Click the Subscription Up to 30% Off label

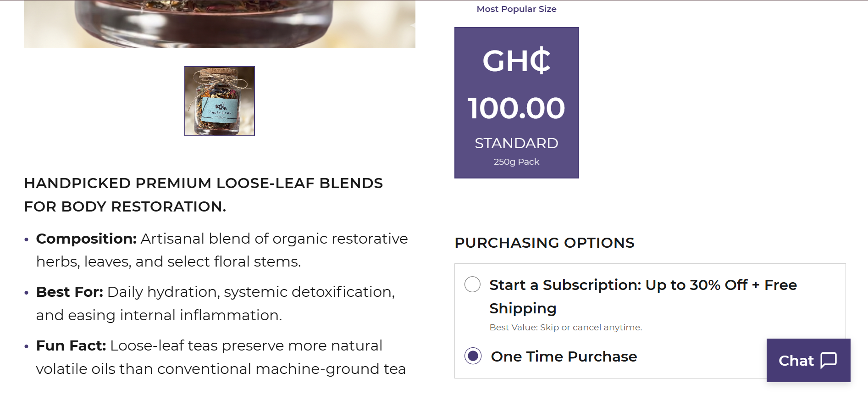pyautogui.click(x=643, y=296)
